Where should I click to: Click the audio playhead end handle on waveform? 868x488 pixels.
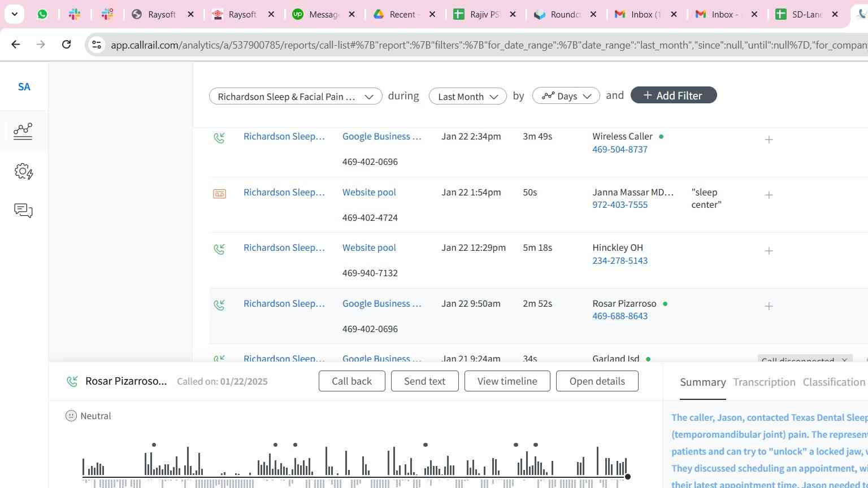tap(627, 477)
